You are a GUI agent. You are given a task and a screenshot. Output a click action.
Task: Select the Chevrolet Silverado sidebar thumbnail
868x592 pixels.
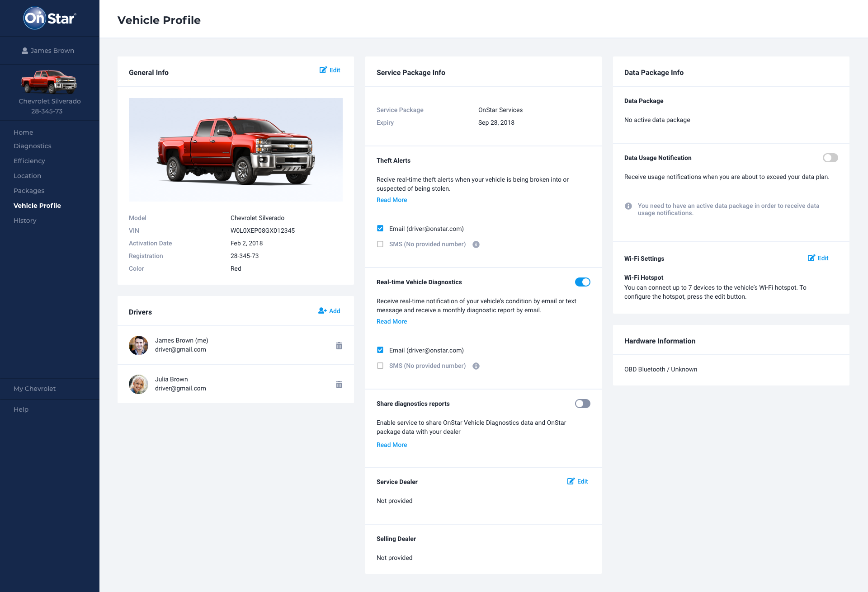click(x=49, y=81)
